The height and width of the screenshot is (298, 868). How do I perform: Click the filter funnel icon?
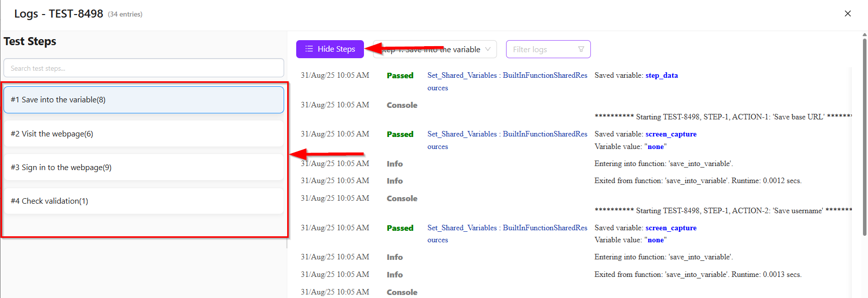pos(581,49)
